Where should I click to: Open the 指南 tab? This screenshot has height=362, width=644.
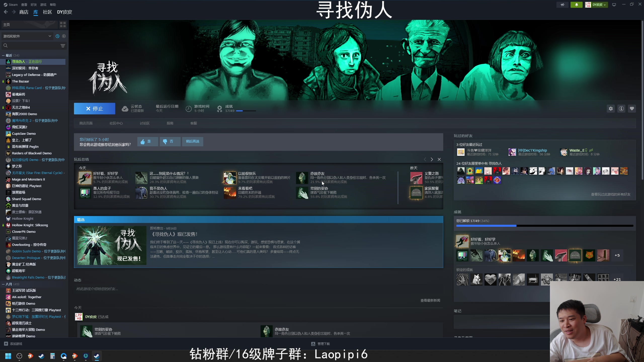[170, 123]
